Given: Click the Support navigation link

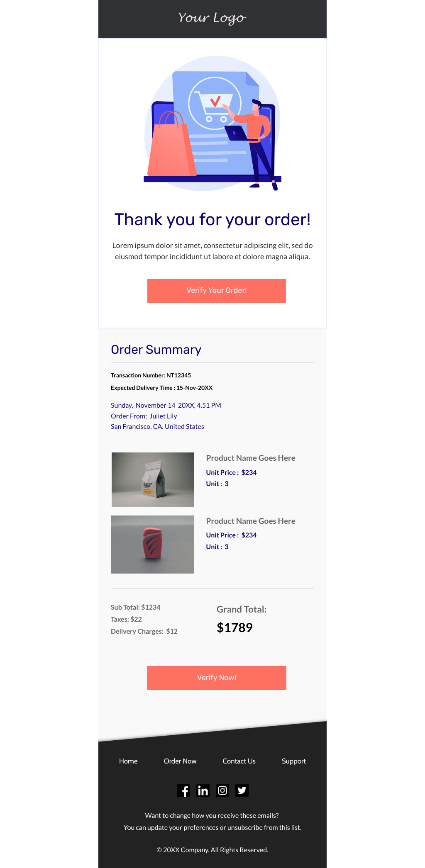Looking at the screenshot, I should [x=294, y=761].
